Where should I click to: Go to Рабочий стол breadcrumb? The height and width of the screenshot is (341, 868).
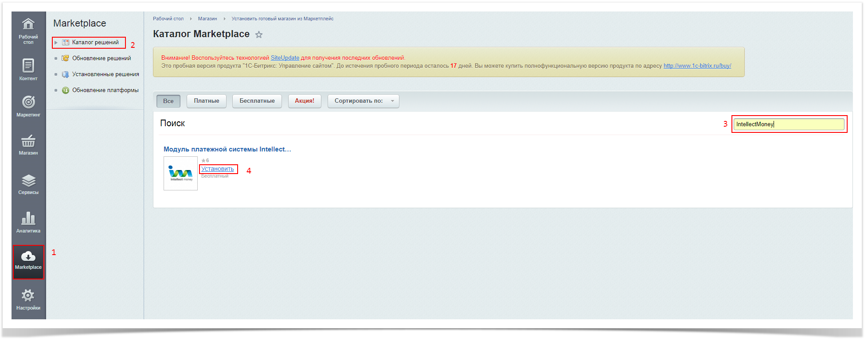tap(168, 19)
